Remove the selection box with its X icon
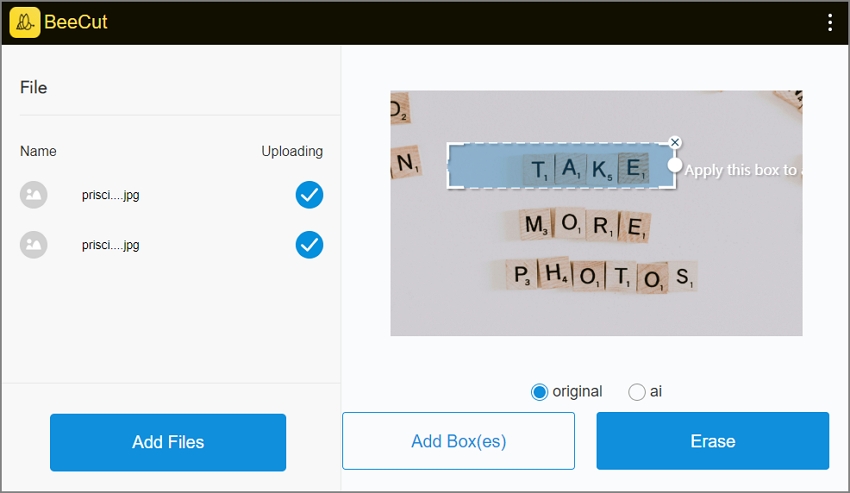The width and height of the screenshot is (850, 493). pyautogui.click(x=674, y=142)
